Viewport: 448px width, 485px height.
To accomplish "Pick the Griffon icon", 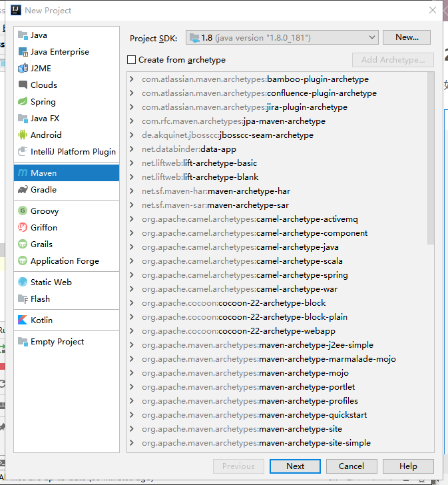I will point(23,228).
